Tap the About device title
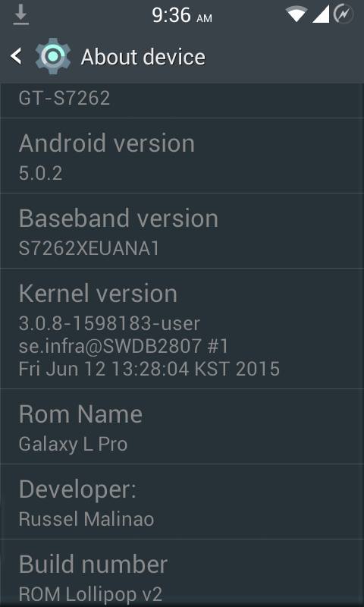 point(143,58)
